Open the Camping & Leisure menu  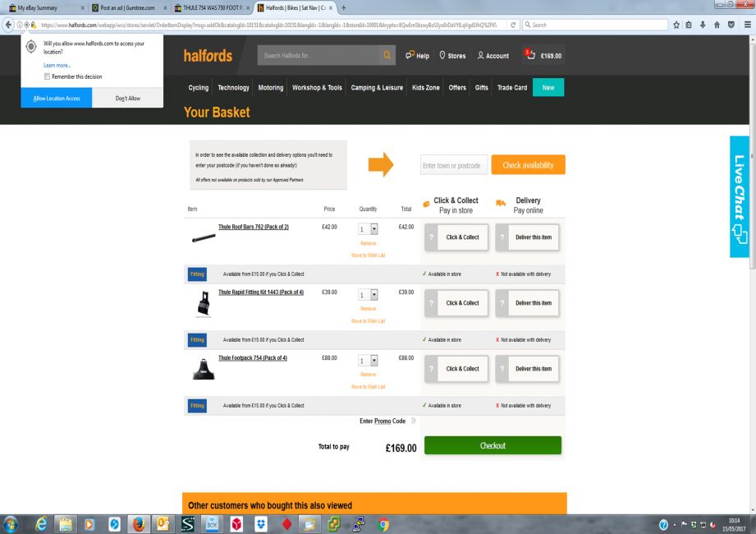pos(377,87)
